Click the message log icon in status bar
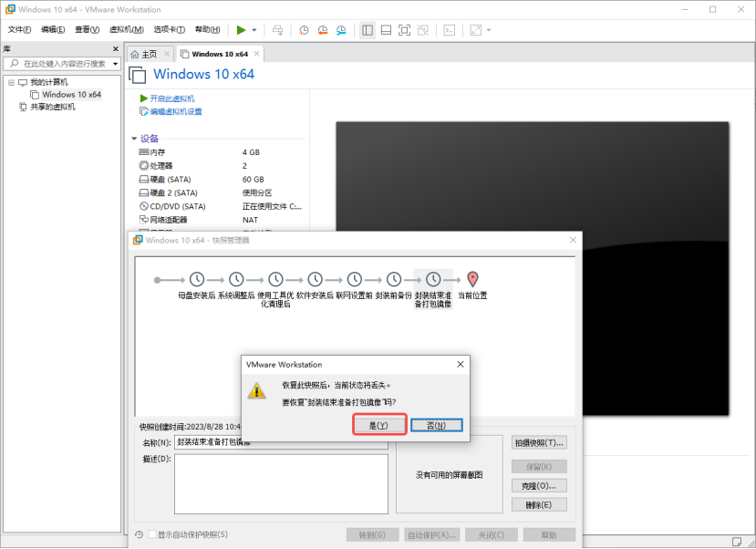 737,542
